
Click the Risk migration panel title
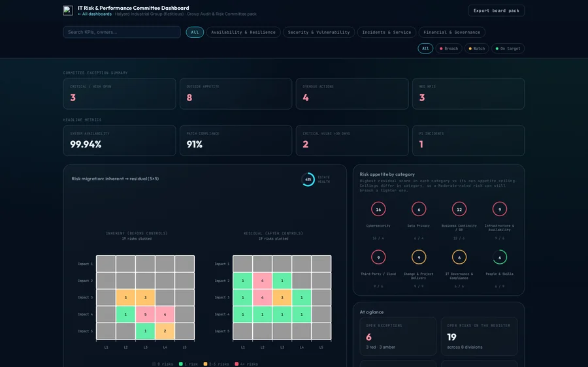(x=115, y=179)
